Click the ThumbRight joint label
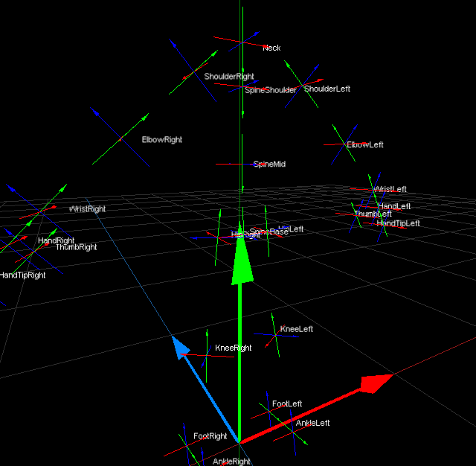Screen dimensions: 476x466 pos(76,247)
